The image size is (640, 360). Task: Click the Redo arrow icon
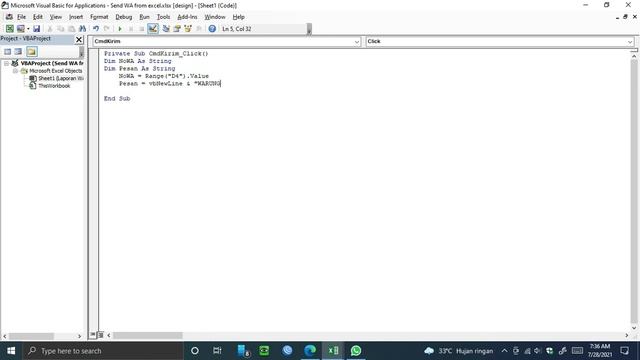coord(107,29)
